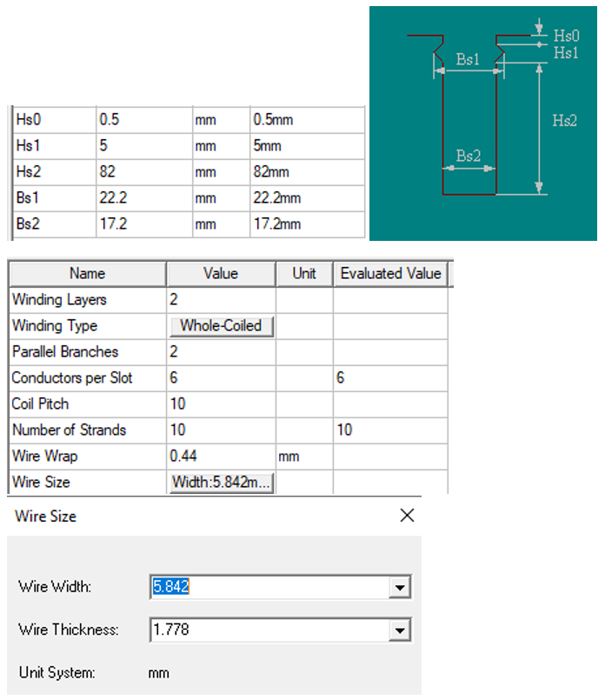The width and height of the screenshot is (605, 700).
Task: Click the Wire Size dialog title
Action: point(45,516)
